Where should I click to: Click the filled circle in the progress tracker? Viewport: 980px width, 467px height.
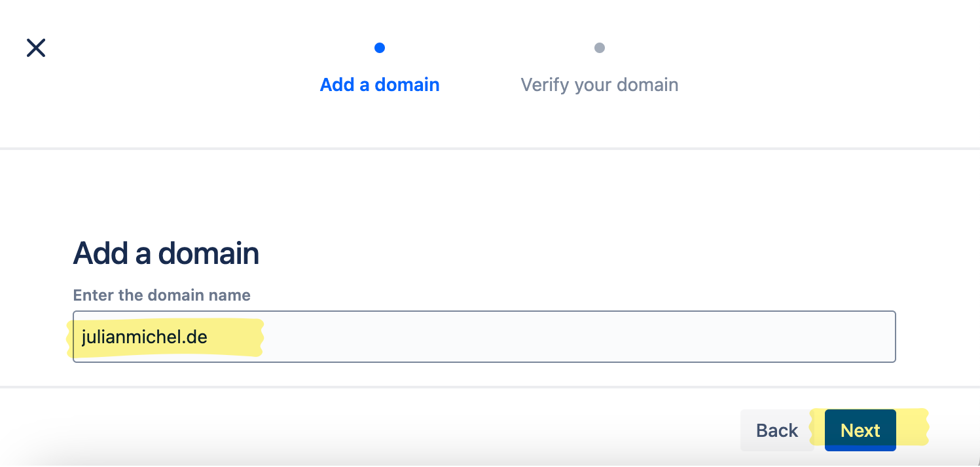pos(380,48)
